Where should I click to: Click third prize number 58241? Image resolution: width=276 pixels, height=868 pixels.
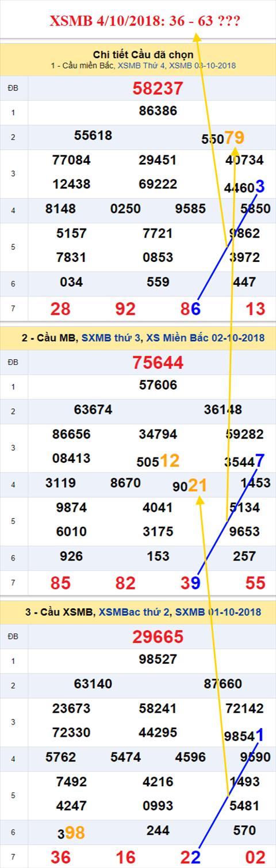coord(158,708)
